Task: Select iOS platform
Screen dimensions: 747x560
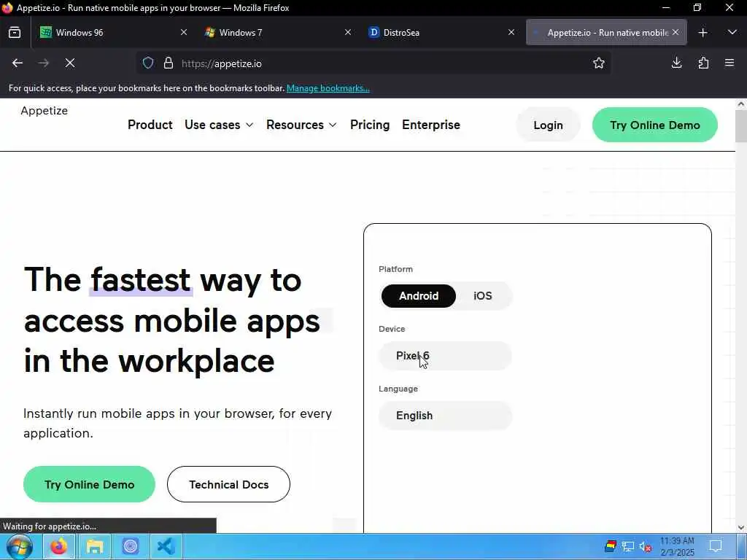Action: point(483,296)
